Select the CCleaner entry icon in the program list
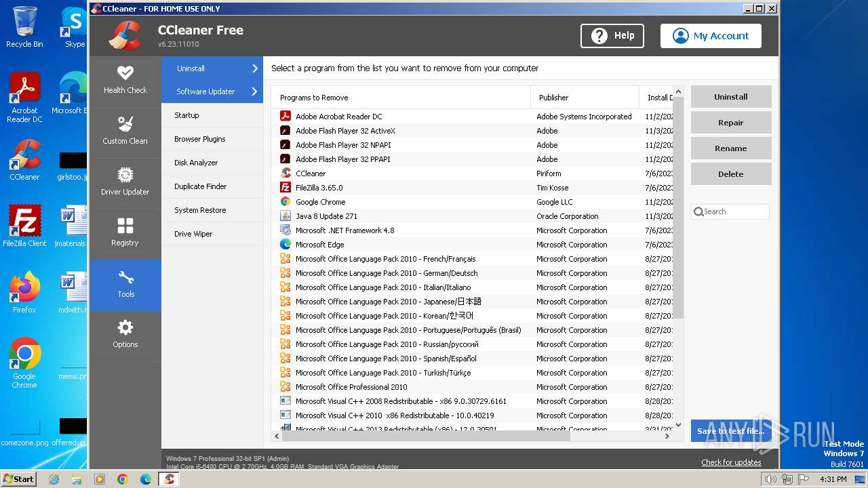868x488 pixels. tap(285, 174)
